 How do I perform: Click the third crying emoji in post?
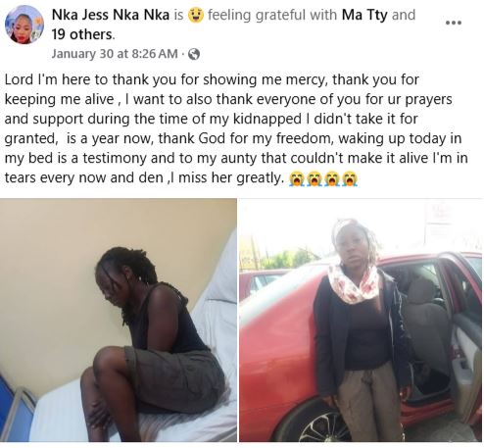point(332,178)
